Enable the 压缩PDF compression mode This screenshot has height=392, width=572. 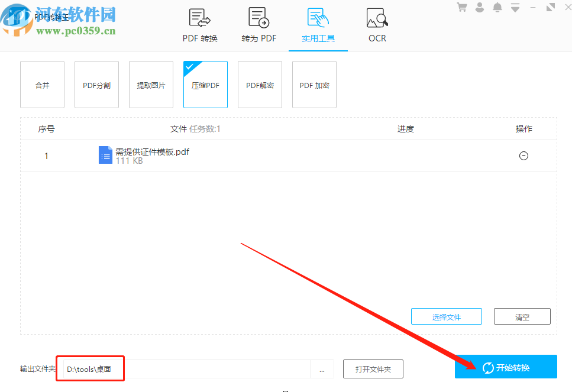[205, 85]
